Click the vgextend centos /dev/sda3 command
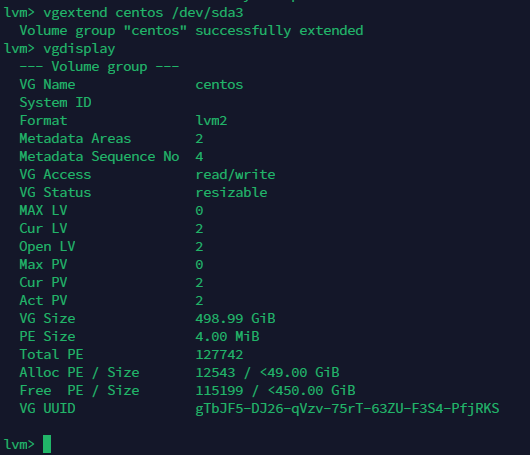This screenshot has height=455, width=530. click(x=143, y=13)
